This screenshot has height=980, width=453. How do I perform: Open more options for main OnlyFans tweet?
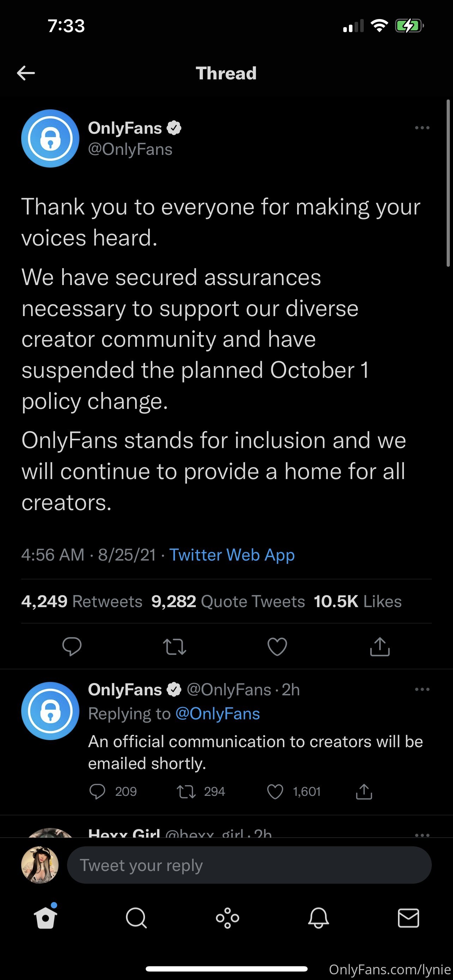point(422,128)
